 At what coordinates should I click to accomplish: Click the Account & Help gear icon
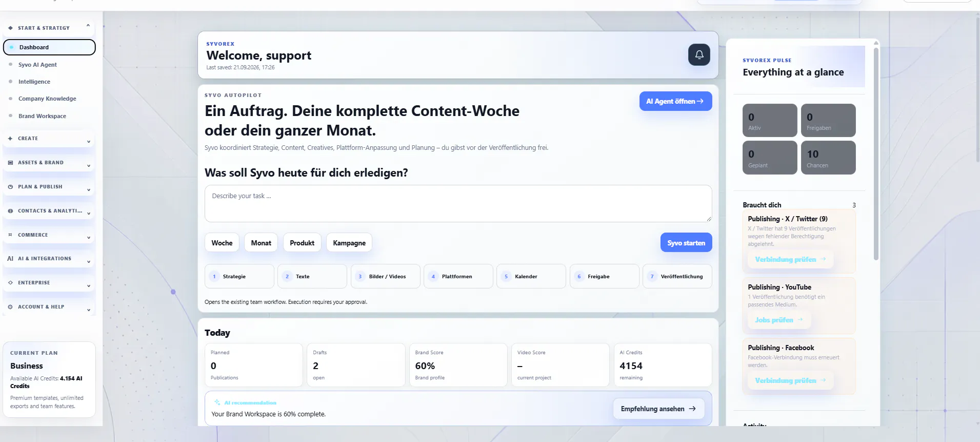click(x=10, y=307)
